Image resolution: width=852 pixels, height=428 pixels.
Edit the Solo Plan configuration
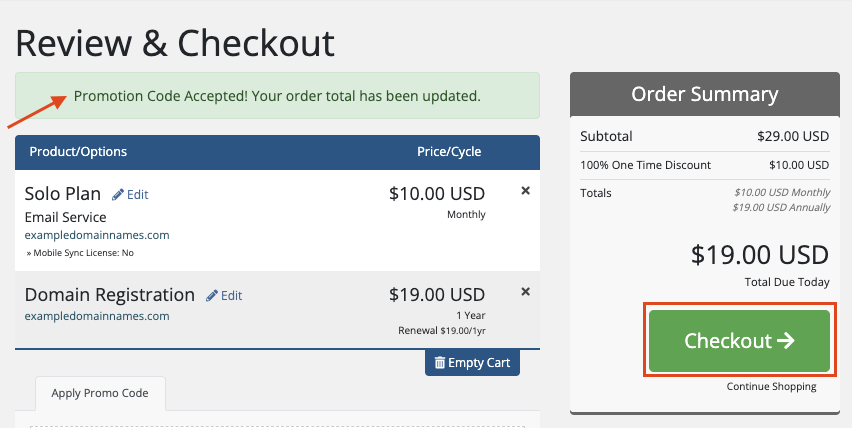tap(130, 194)
